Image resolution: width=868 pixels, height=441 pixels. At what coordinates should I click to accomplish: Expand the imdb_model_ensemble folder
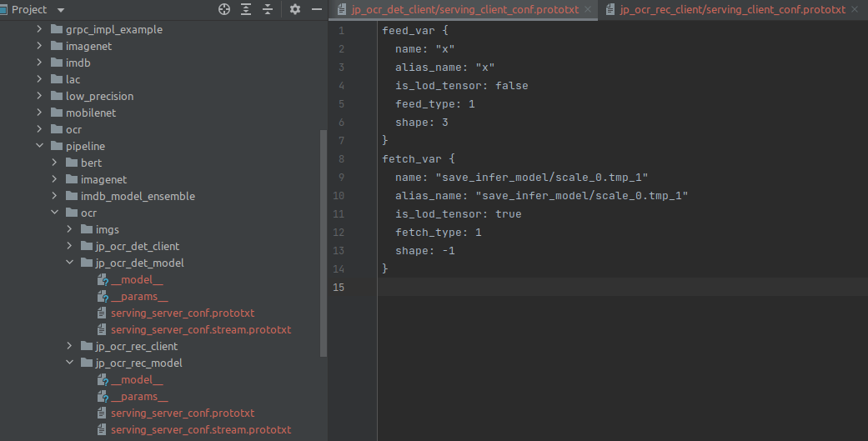(54, 196)
